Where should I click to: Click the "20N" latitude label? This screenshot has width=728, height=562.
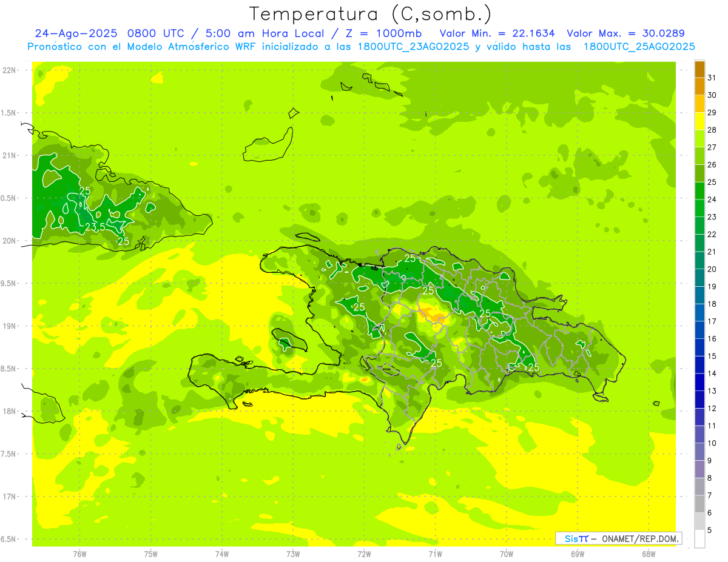coord(10,241)
